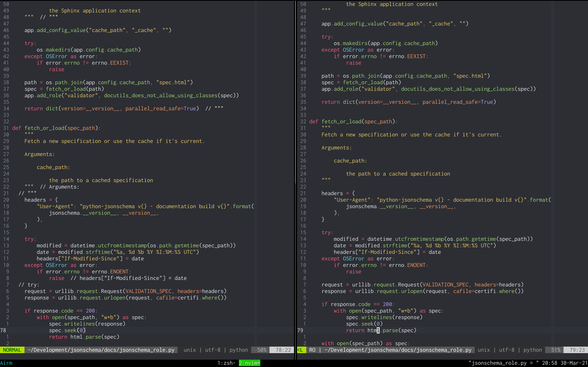Toggle fold on the '// try:' line
Image resolution: width=588 pixels, height=367 pixels.
pos(29,284)
